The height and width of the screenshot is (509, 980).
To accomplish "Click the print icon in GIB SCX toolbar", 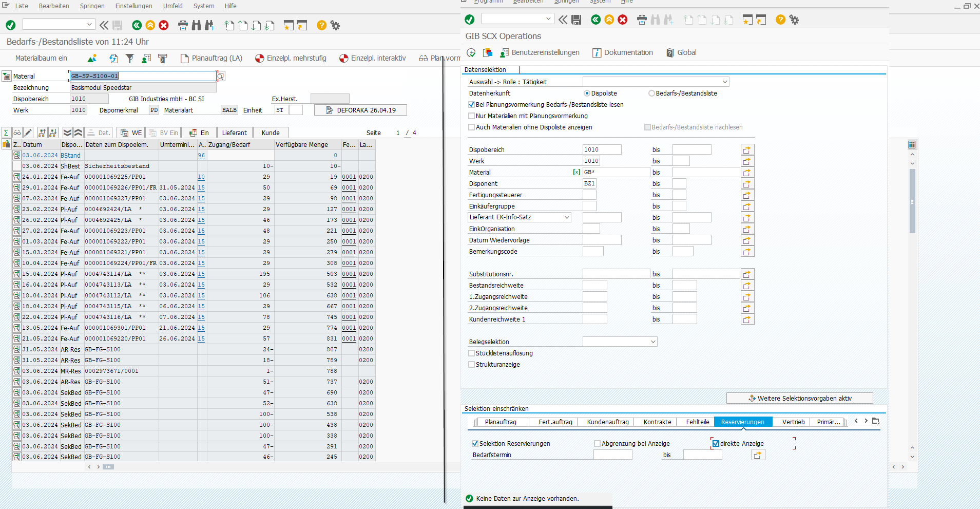I will [x=642, y=20].
